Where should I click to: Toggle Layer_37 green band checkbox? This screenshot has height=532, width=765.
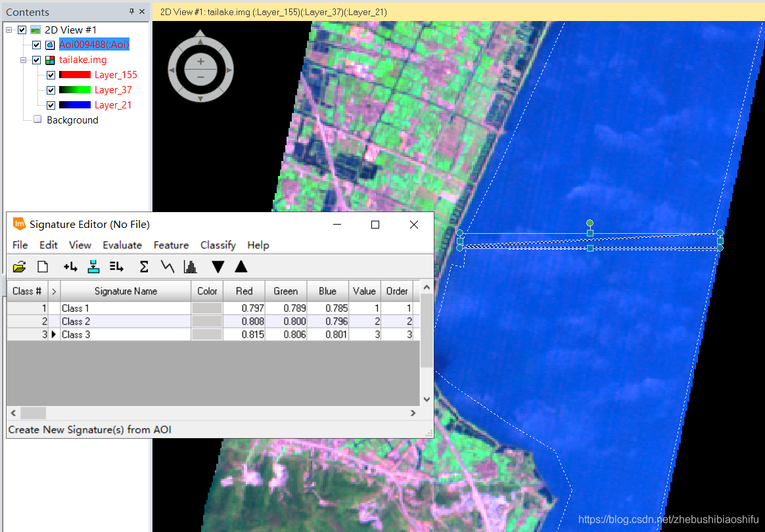(x=51, y=90)
